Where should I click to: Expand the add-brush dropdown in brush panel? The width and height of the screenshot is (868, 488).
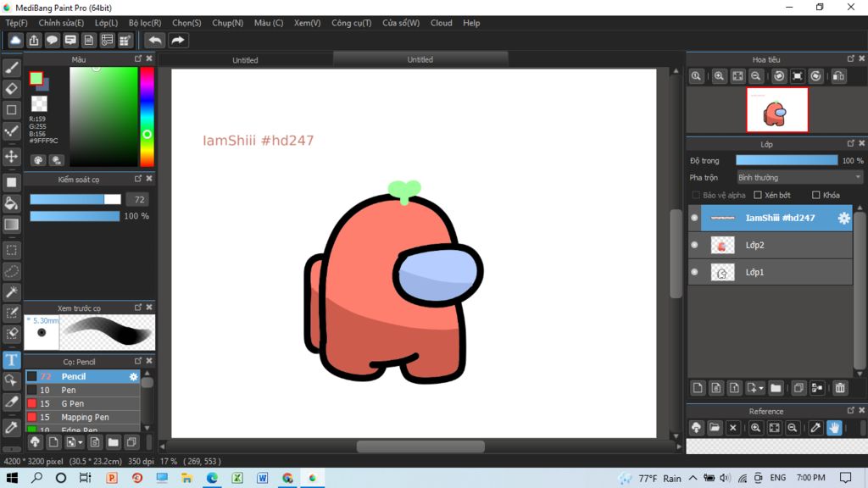click(81, 442)
